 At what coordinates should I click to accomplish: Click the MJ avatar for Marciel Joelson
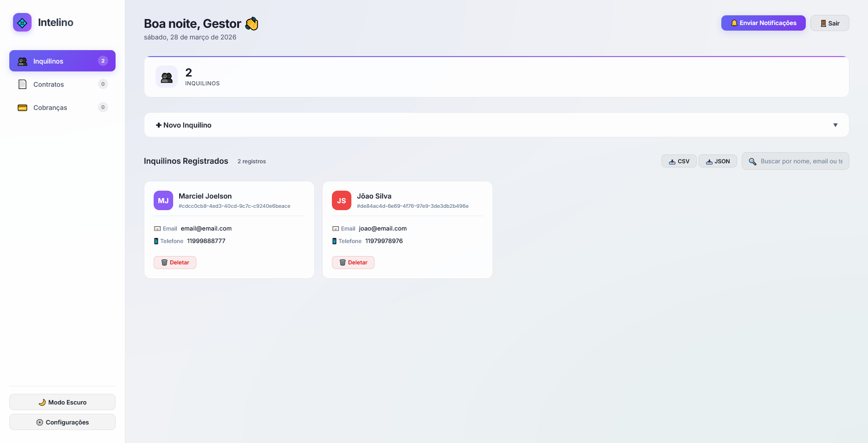click(x=163, y=200)
